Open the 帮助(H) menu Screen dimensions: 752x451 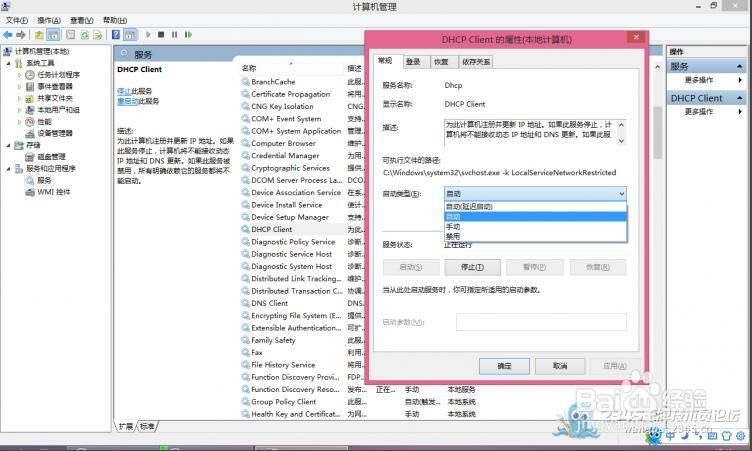coord(115,20)
